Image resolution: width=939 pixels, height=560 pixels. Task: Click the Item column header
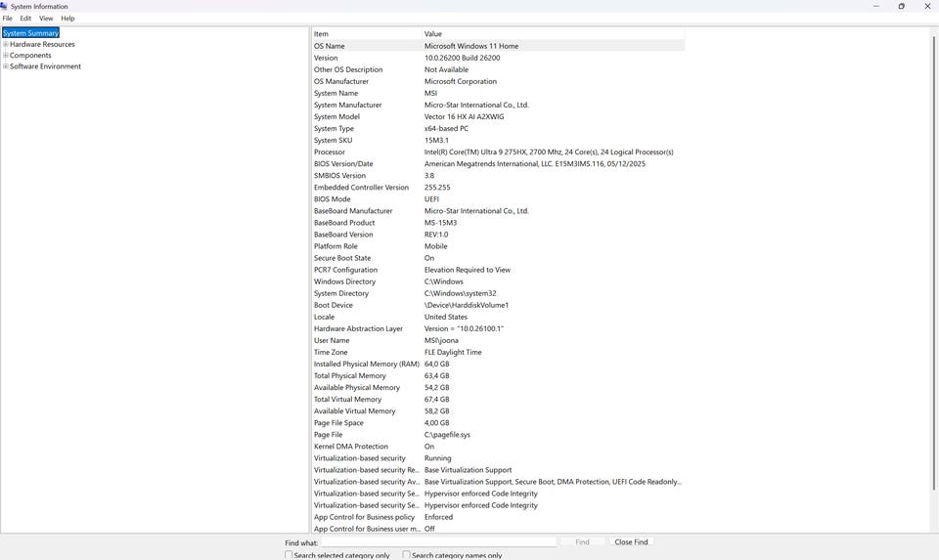click(x=367, y=34)
